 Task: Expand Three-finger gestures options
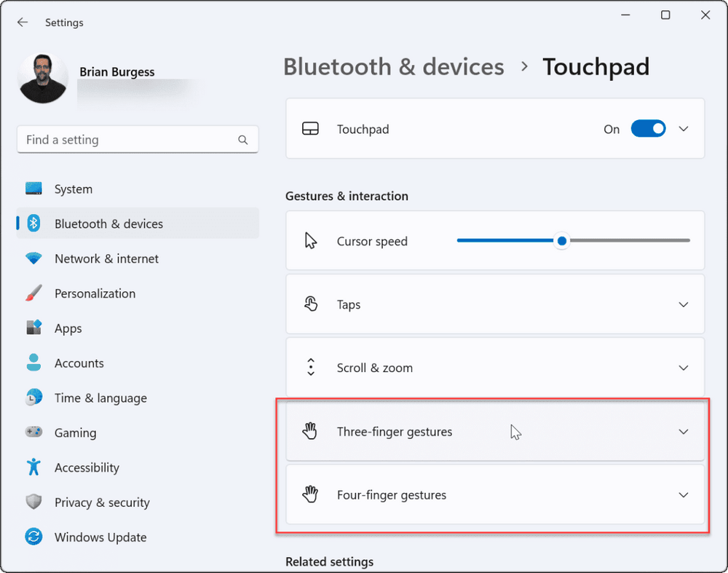684,432
